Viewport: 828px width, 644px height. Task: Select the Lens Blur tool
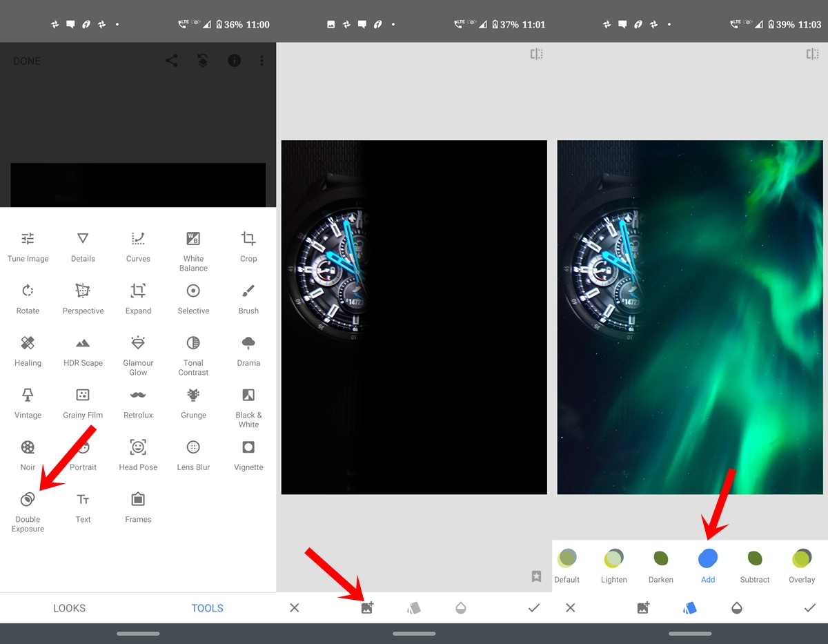coord(193,456)
